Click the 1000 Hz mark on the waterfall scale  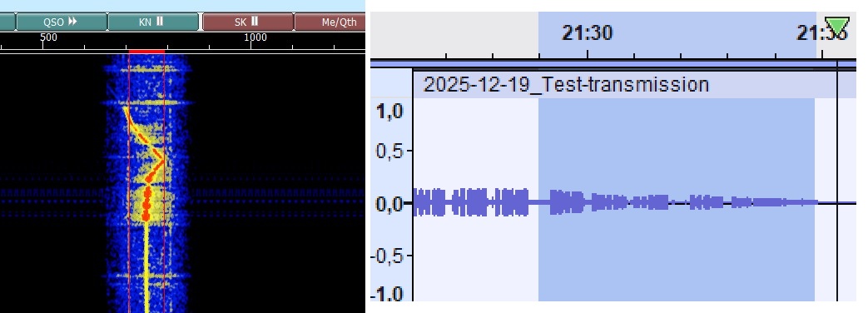(255, 37)
